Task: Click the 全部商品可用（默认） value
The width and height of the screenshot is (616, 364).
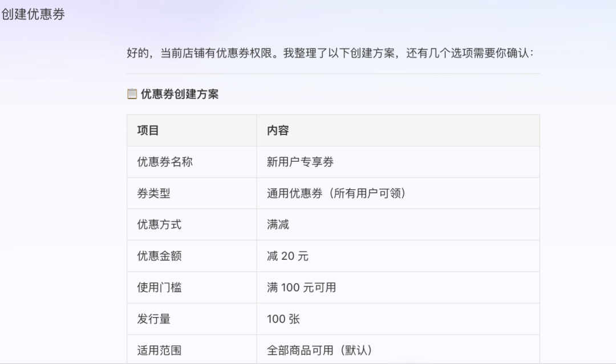Action: [319, 350]
